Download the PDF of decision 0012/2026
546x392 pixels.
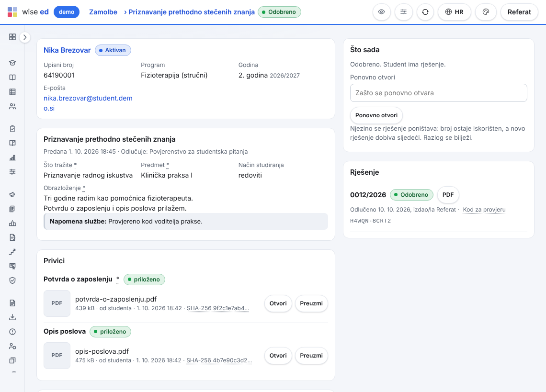[448, 195]
